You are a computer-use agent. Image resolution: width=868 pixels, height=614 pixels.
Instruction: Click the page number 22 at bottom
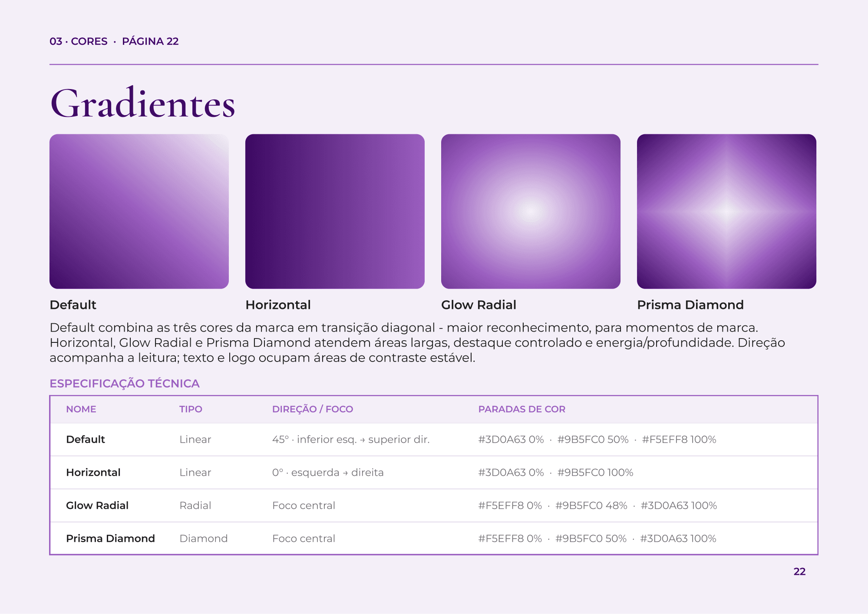coord(799,571)
